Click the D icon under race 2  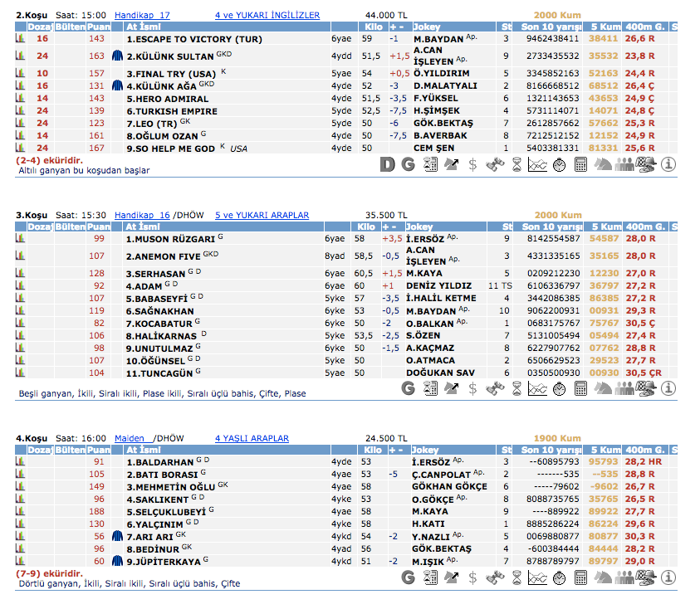click(388, 164)
